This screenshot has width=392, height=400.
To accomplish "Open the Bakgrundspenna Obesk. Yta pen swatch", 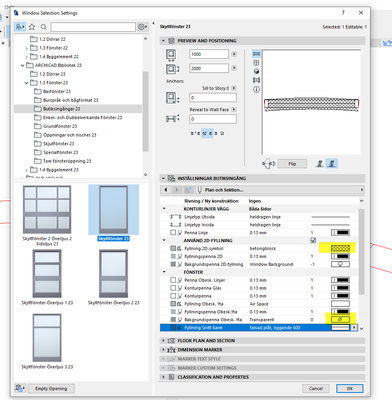I will (x=340, y=320).
